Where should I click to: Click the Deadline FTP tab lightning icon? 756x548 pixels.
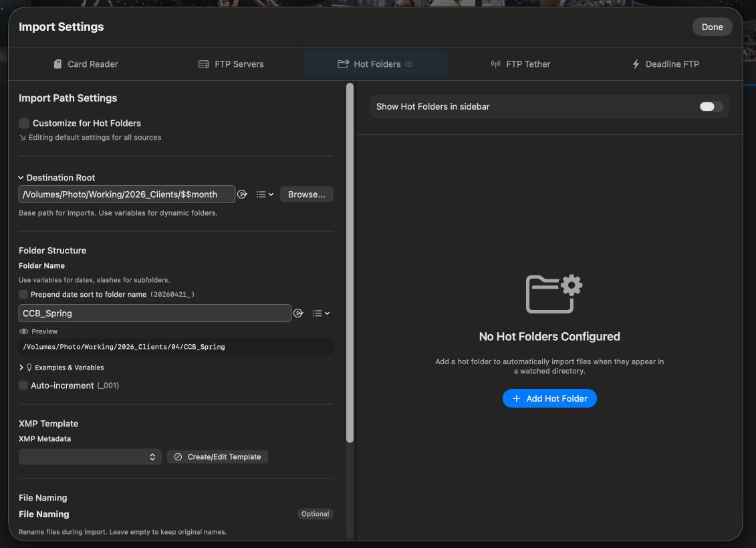click(x=636, y=64)
